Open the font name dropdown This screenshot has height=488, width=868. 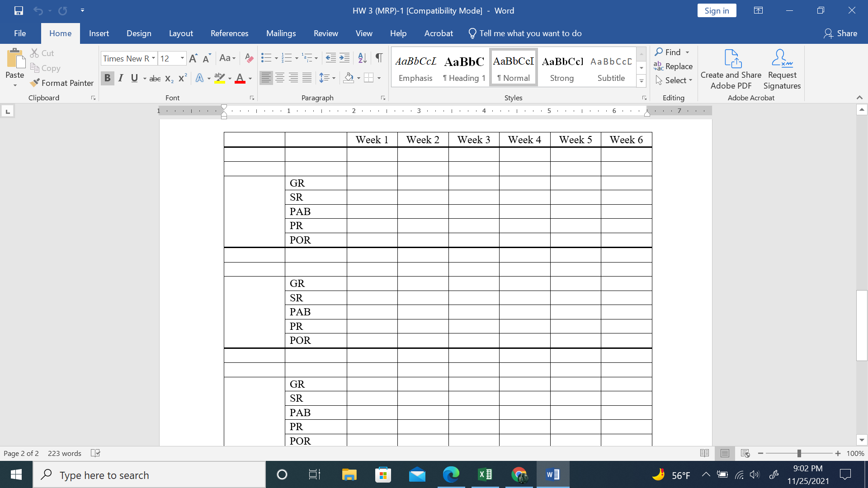click(153, 58)
